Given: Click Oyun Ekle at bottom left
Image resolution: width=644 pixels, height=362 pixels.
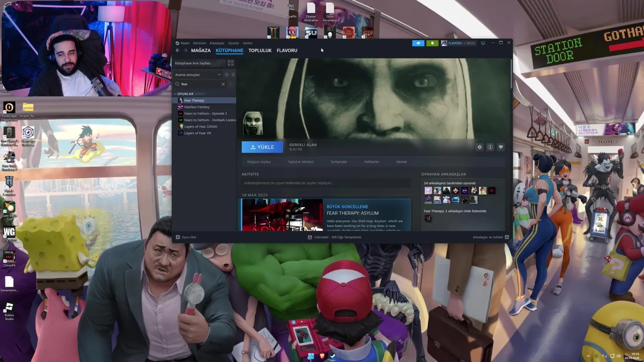Looking at the screenshot, I should [x=186, y=237].
